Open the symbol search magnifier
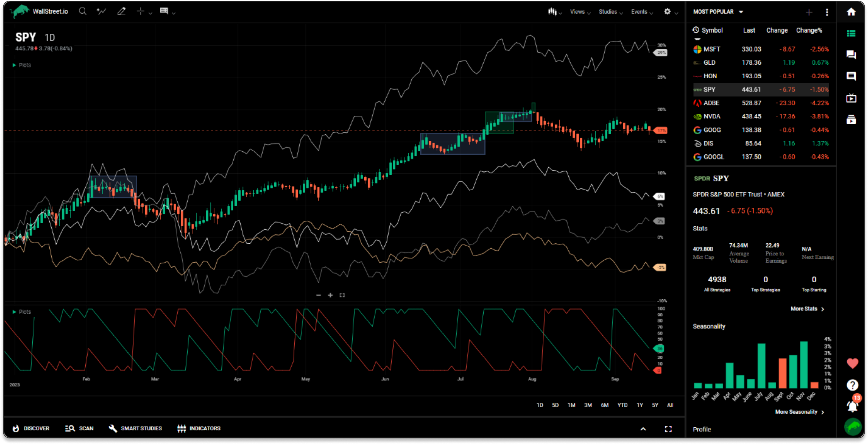 (x=83, y=11)
